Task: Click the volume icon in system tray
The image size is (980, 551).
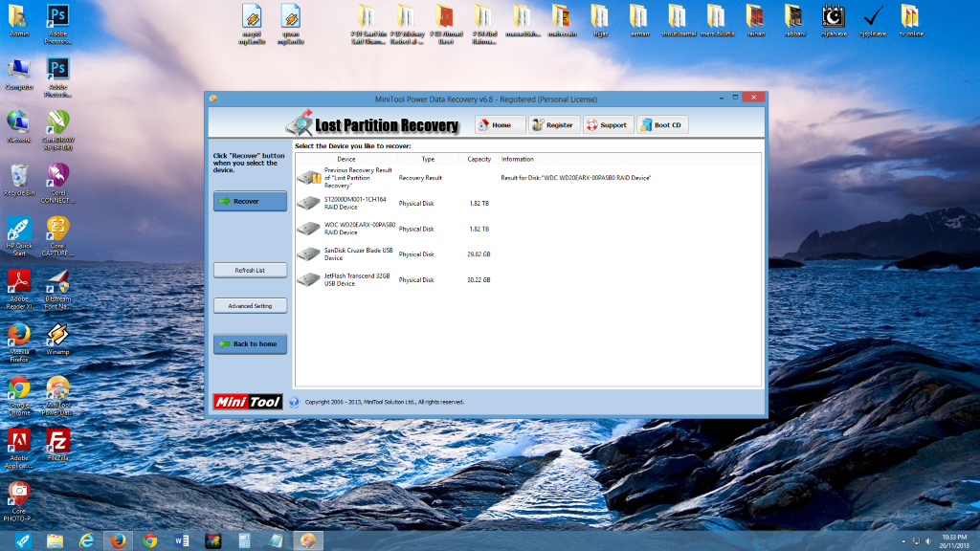Action: (928, 541)
